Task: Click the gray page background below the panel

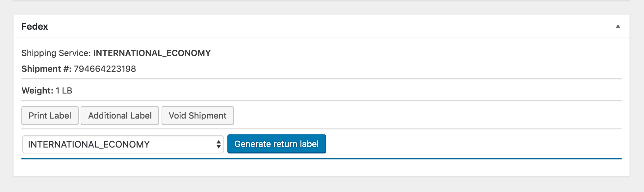Action: (322, 184)
